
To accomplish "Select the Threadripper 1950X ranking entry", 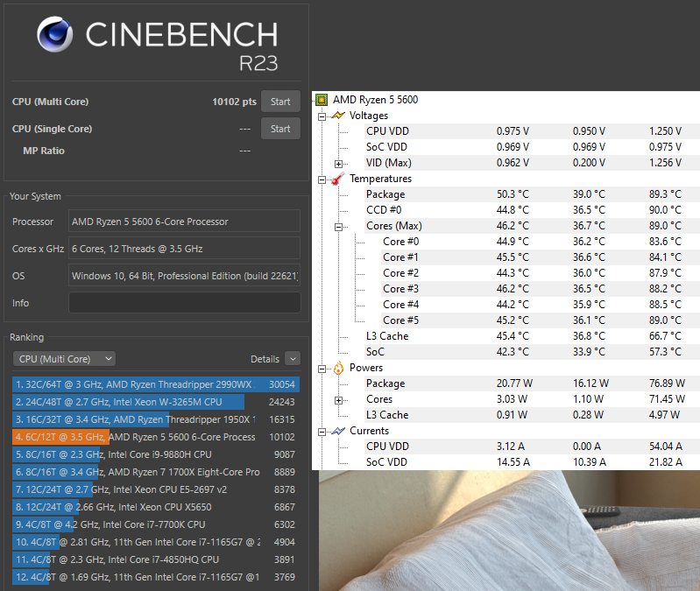I will tap(156, 419).
